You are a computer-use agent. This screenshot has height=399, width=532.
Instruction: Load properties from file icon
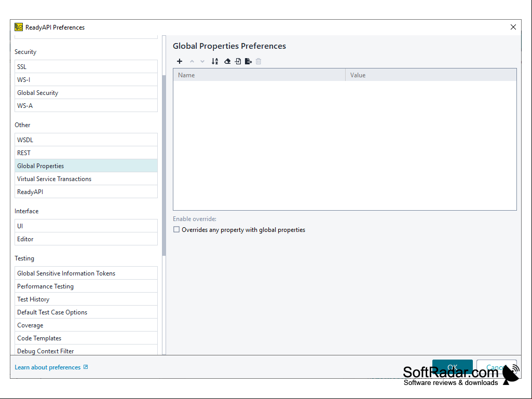coord(238,61)
